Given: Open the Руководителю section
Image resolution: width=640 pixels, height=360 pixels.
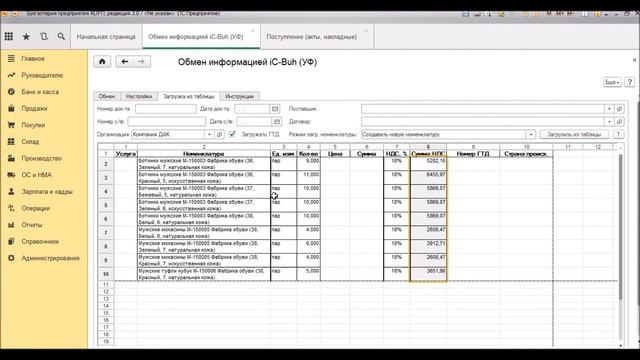Looking at the screenshot, I should pyautogui.click(x=42, y=76).
